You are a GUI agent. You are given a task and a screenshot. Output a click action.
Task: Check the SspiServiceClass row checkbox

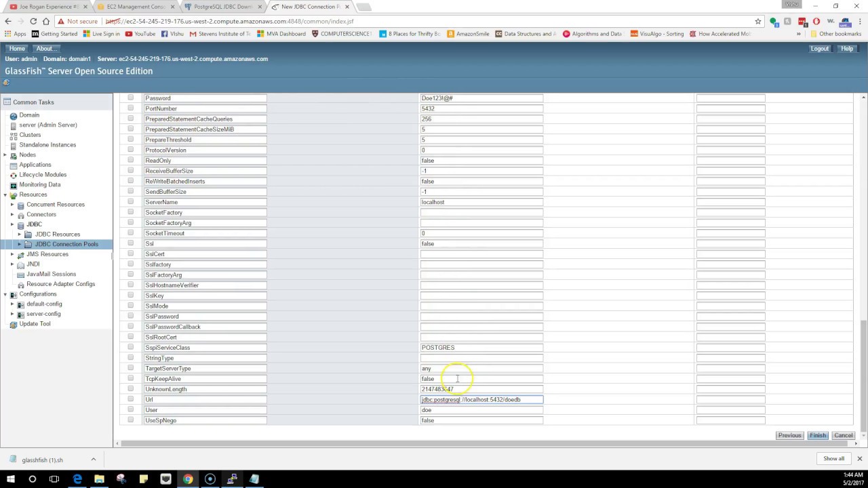coord(131,347)
